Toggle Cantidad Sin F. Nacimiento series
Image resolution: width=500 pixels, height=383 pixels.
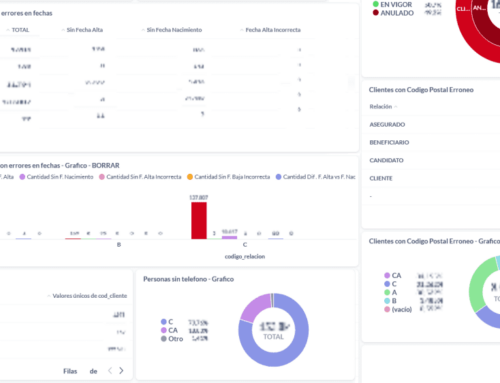56,177
